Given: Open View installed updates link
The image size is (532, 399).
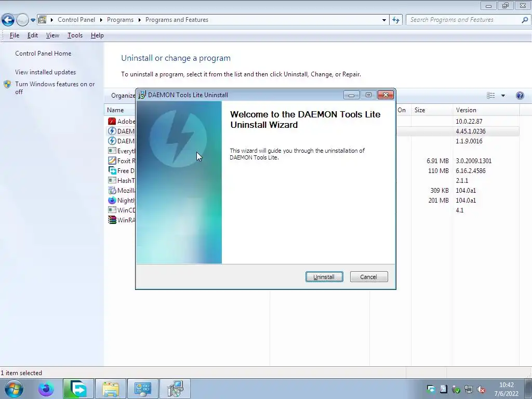Looking at the screenshot, I should (46, 72).
